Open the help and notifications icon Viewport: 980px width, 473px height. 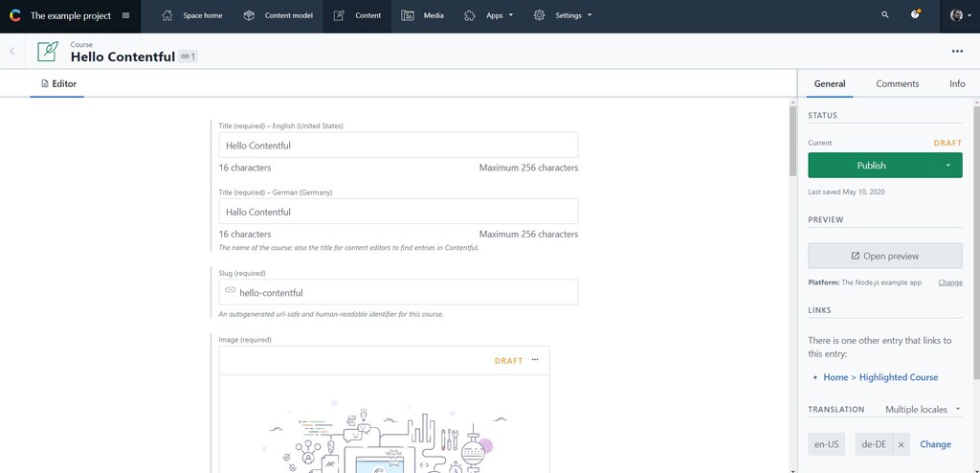click(x=916, y=14)
